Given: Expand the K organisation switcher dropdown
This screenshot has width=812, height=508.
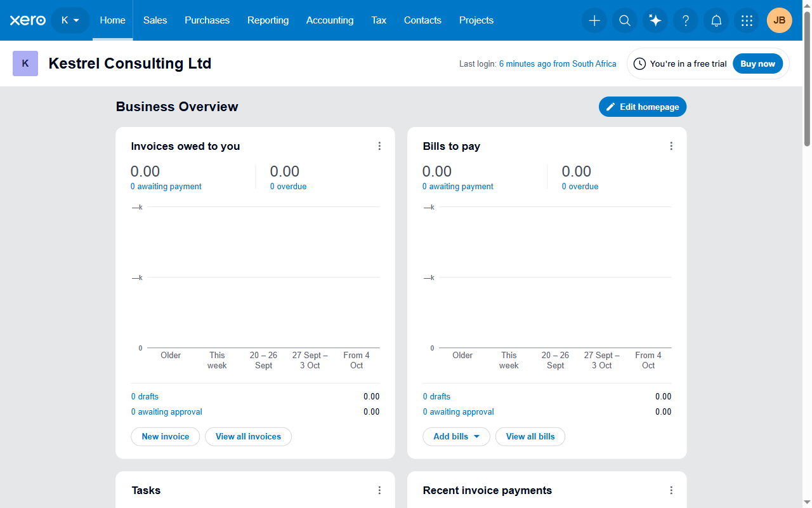Looking at the screenshot, I should 70,20.
